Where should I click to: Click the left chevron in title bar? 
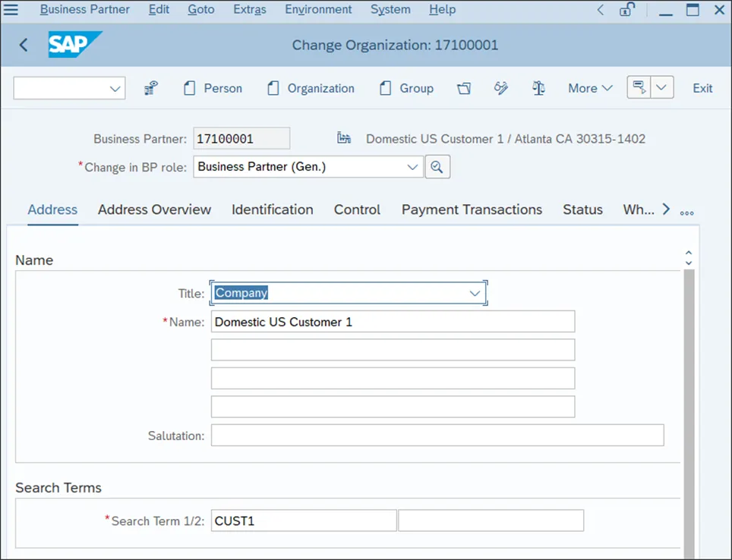point(601,10)
